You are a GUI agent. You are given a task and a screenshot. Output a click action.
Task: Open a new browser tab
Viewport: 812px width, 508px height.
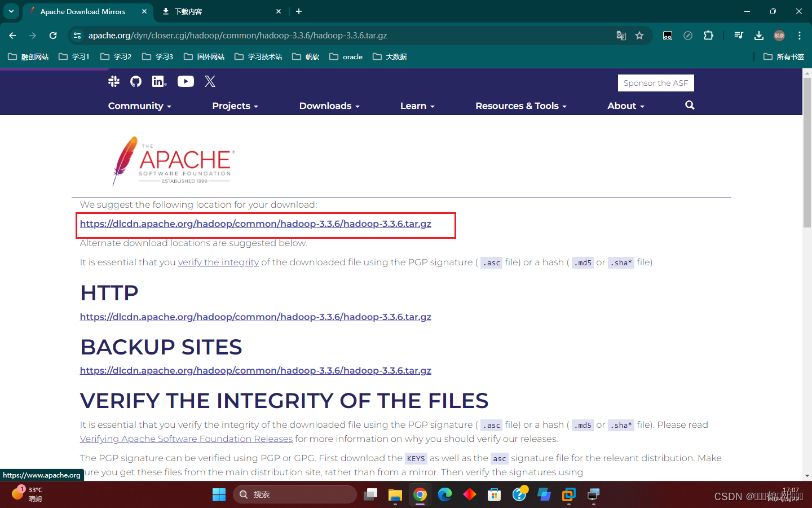point(299,11)
